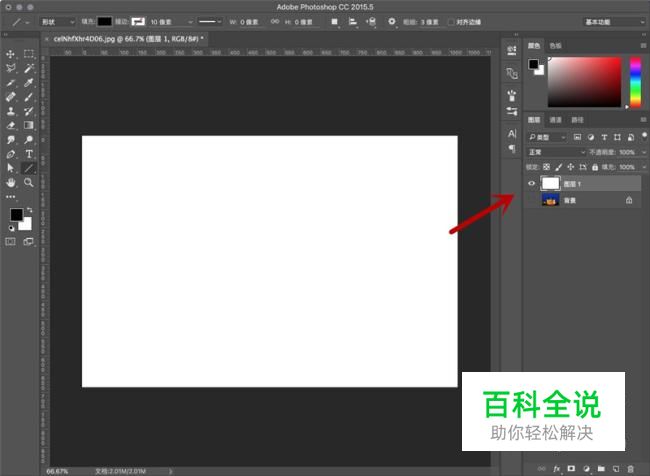The width and height of the screenshot is (650, 476).
Task: Select the Brush tool in toolbox
Action: (29, 97)
